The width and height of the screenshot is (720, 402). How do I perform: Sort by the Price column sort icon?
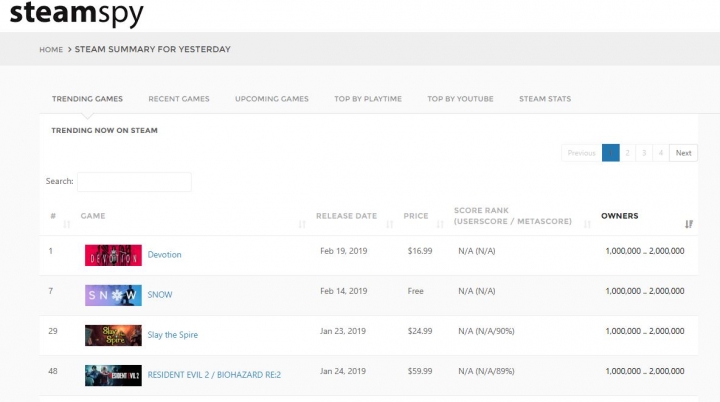pyautogui.click(x=440, y=224)
